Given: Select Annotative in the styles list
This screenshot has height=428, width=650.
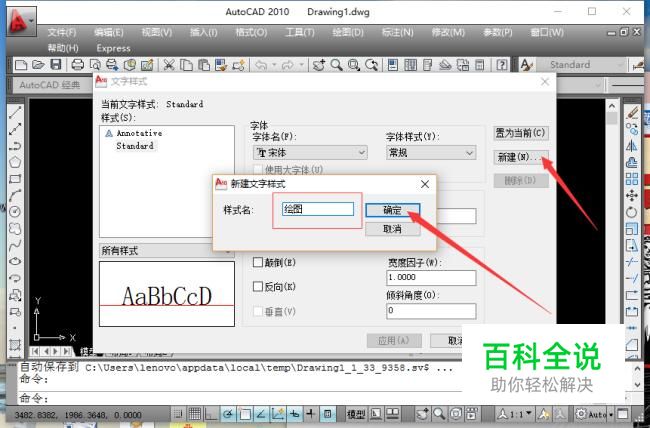Looking at the screenshot, I should 139,133.
